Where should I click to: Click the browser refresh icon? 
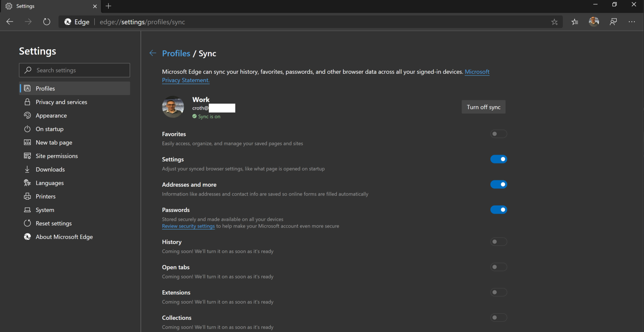[x=47, y=22]
